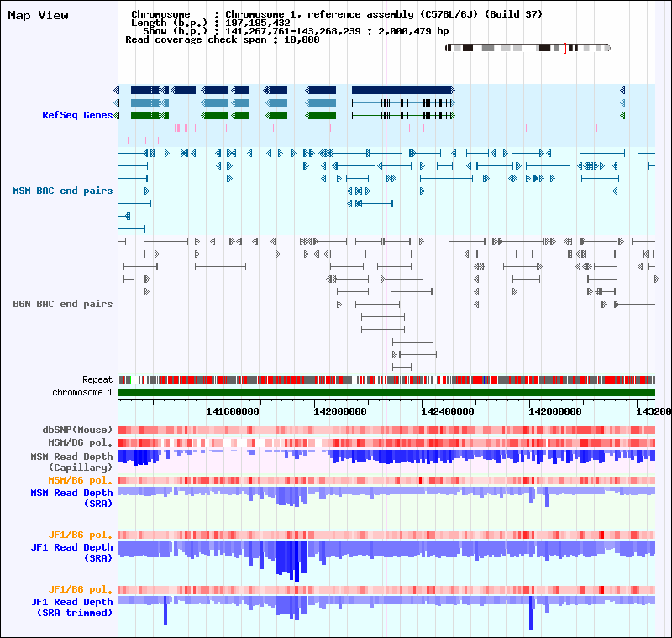Click the Read coverage check span value 10,000
Viewport: 672px width, 638px height.
click(302, 39)
